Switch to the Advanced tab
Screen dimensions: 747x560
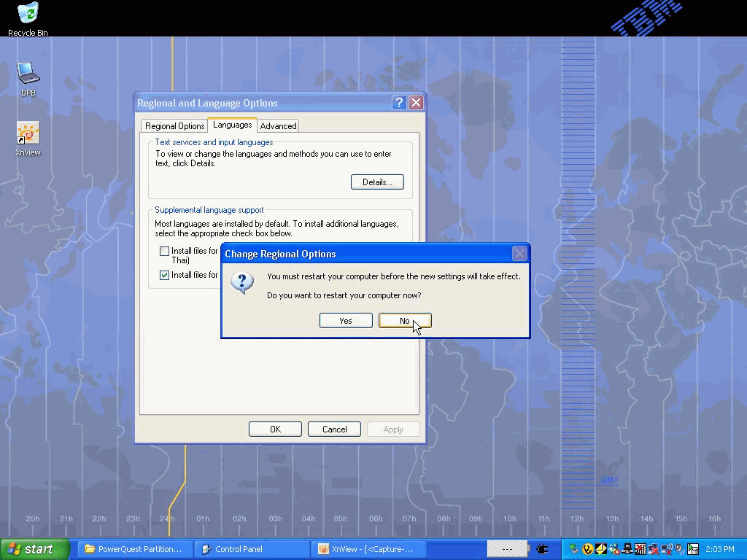coord(278,126)
